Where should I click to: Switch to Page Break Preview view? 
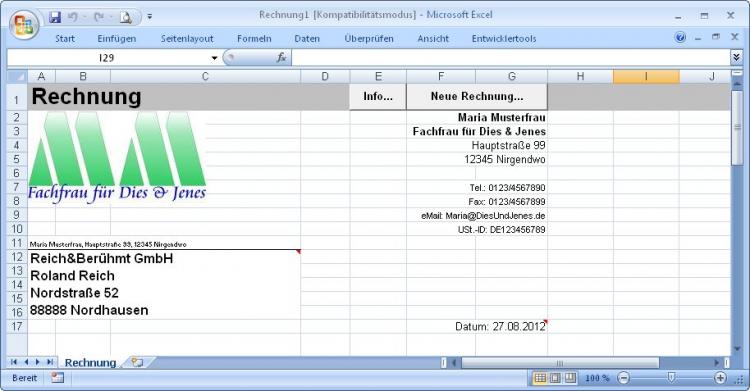coord(570,378)
